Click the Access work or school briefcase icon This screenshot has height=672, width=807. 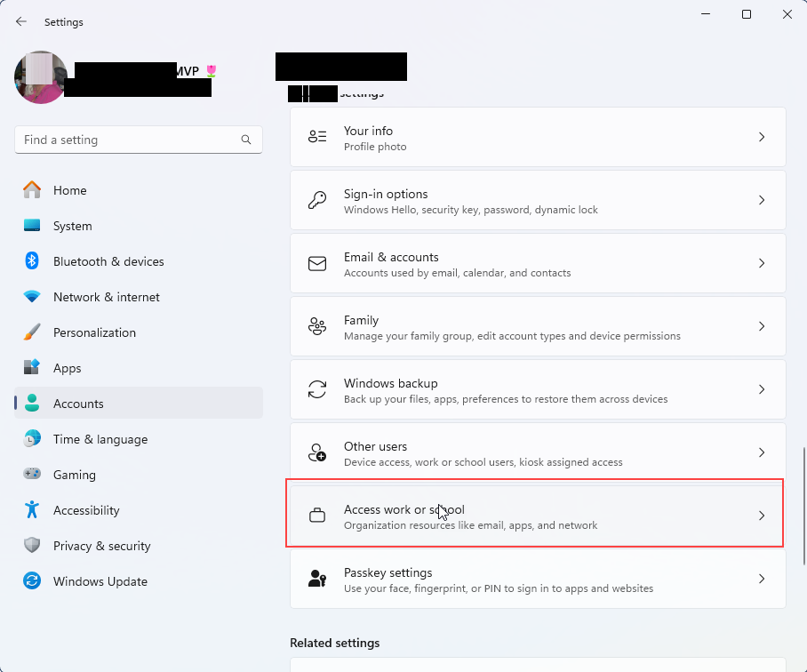pos(317,515)
